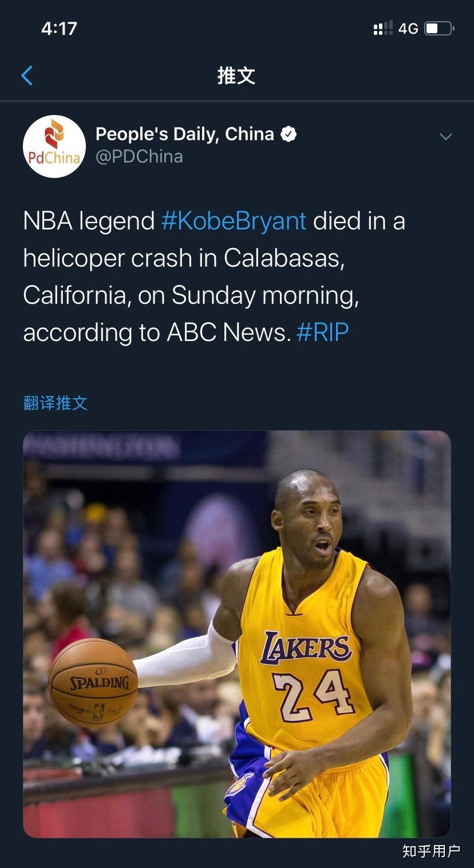The height and width of the screenshot is (868, 474).
Task: Open the Kobe Bryant photo attachment
Action: point(237,635)
